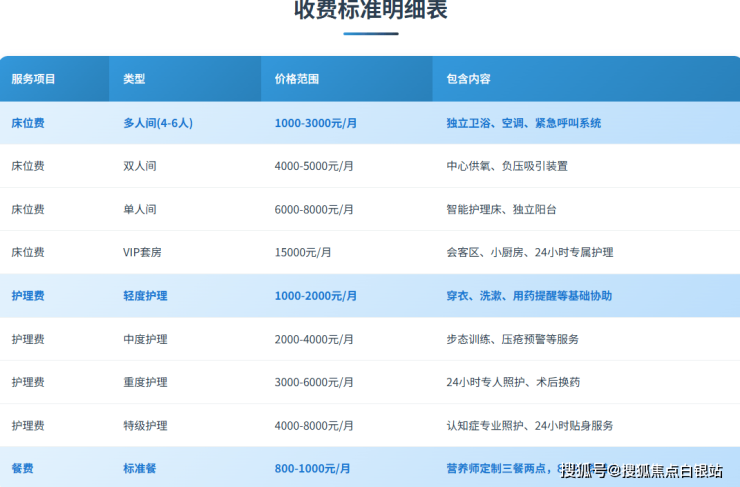Screen dimensions: 740x487
Task: Click the 服务项目 column header
Action: (x=33, y=79)
